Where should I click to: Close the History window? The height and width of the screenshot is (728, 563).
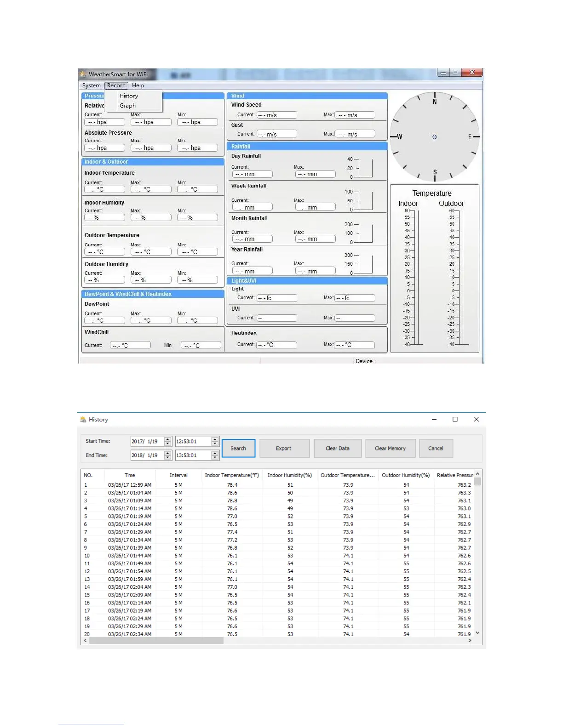tap(476, 419)
